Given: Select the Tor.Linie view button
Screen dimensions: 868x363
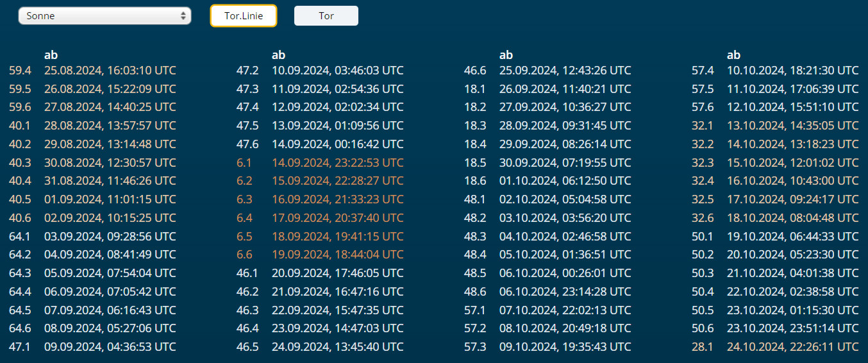Looking at the screenshot, I should pyautogui.click(x=244, y=16).
